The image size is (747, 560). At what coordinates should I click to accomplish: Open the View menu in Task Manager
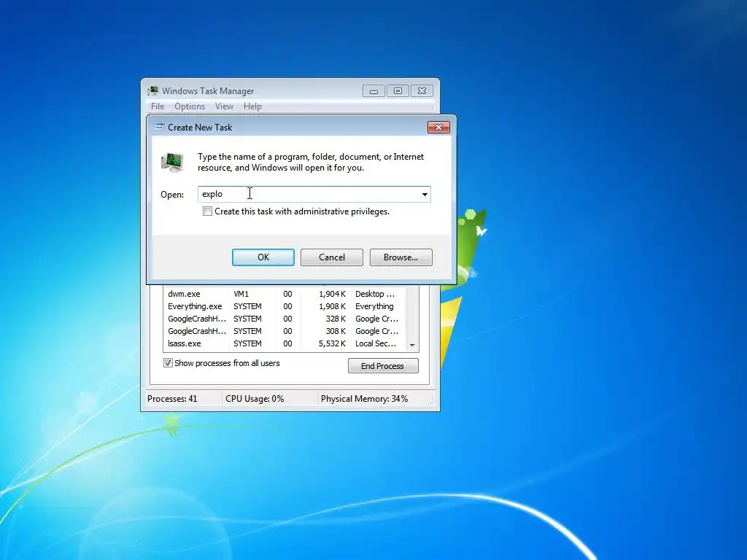224,106
